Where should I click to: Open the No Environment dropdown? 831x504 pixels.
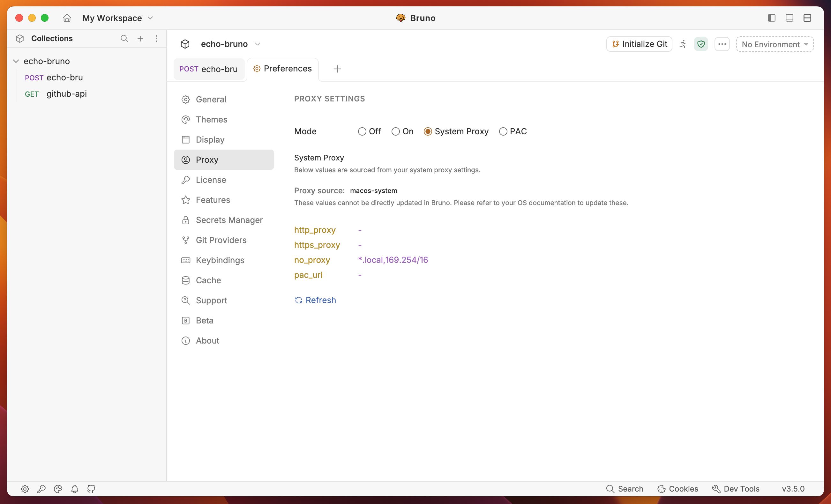click(775, 44)
